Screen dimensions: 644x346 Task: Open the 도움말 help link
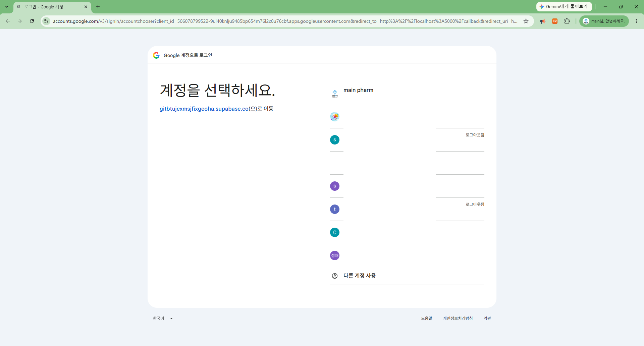[x=427, y=319]
